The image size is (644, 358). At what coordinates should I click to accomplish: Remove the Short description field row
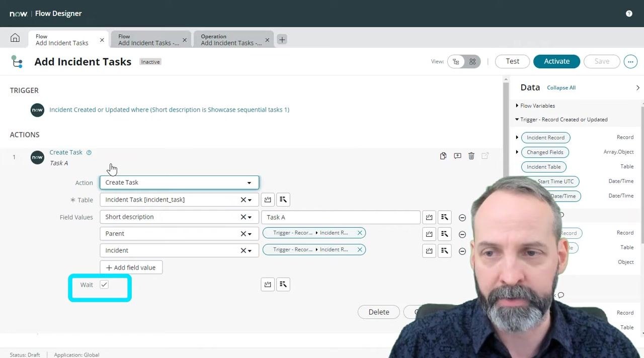462,218
